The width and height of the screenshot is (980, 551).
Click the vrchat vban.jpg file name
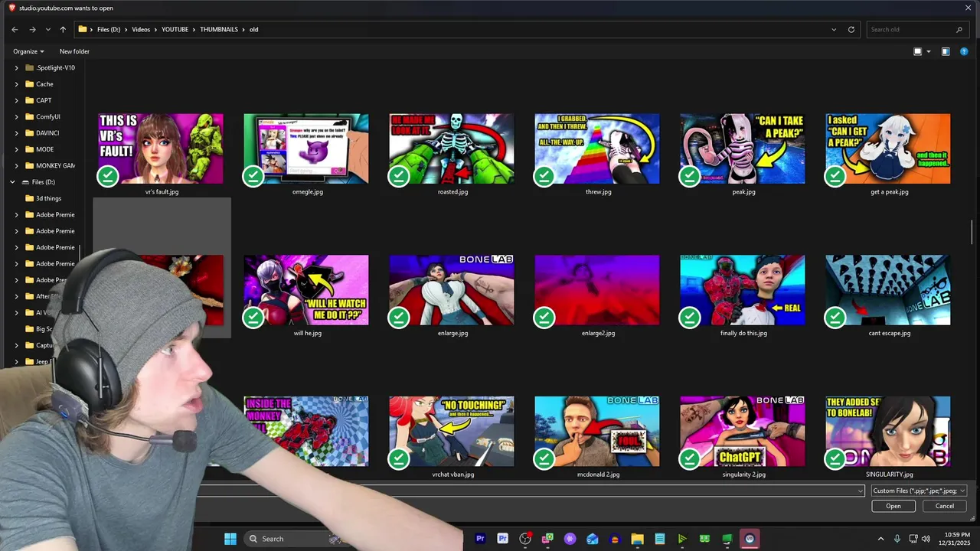coord(452,474)
